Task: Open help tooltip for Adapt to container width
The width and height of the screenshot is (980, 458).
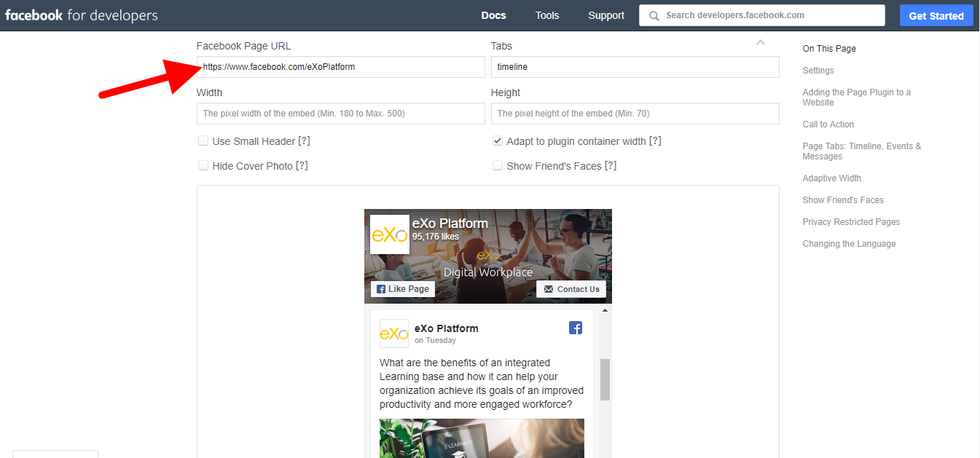Action: tap(655, 141)
